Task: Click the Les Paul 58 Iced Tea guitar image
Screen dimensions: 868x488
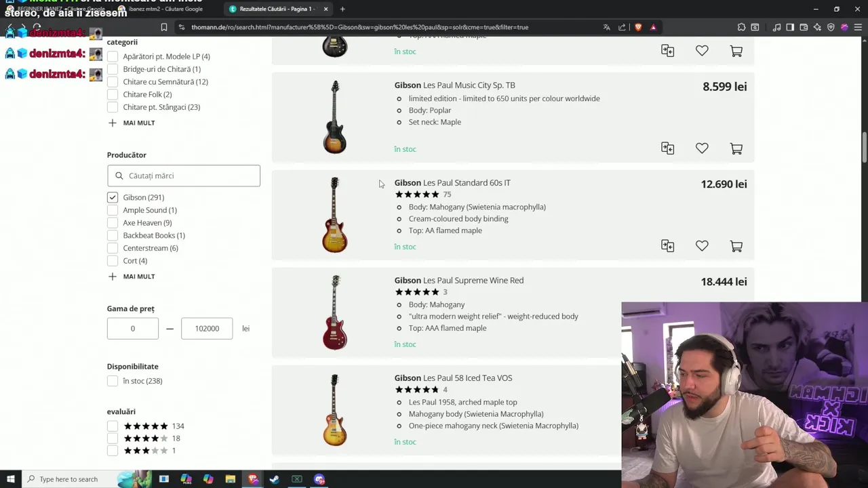Action: (335, 410)
